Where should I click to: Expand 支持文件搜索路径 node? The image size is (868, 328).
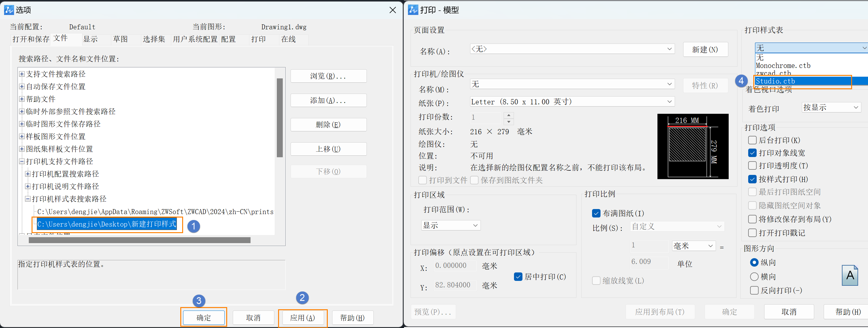click(x=22, y=74)
